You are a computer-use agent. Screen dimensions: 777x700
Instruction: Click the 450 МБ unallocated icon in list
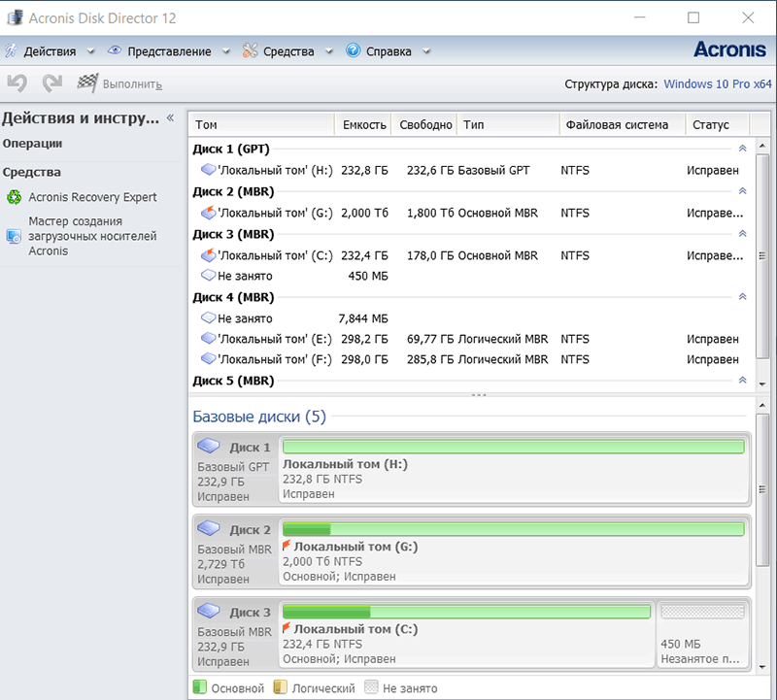point(208,275)
